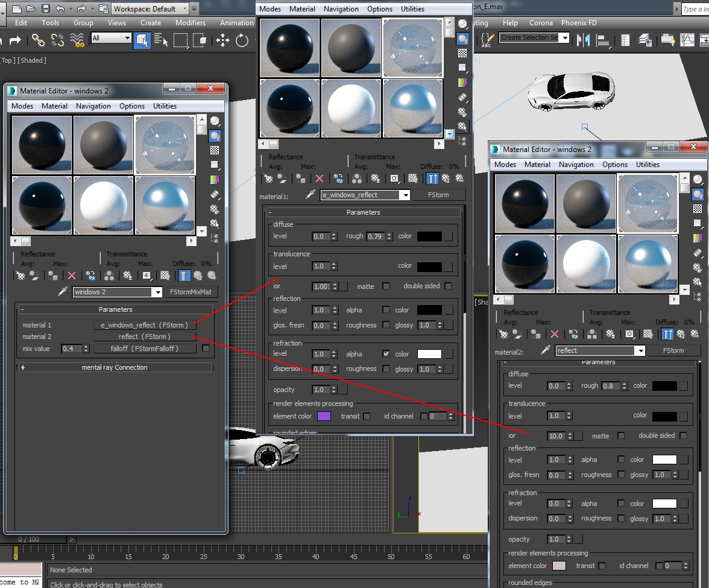Enable the double sided checkbox for e_windows_reflect
This screenshot has height=588, width=709.
pos(447,286)
